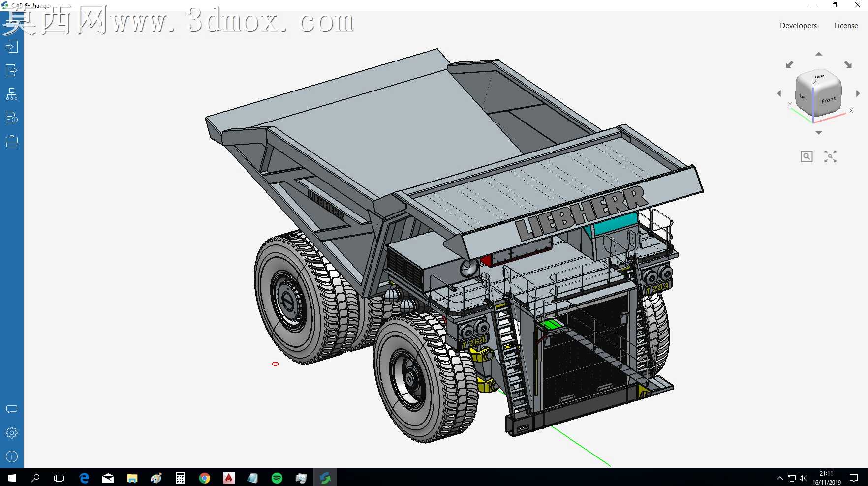The height and width of the screenshot is (486, 868).
Task: Open the volume speaker tray icon
Action: [x=803, y=478]
